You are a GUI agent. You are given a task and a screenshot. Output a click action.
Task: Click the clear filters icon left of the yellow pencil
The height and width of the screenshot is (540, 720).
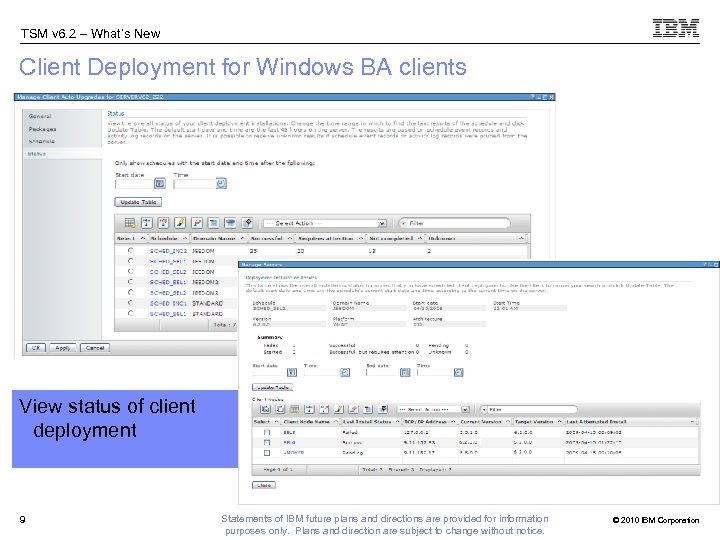coord(163,223)
